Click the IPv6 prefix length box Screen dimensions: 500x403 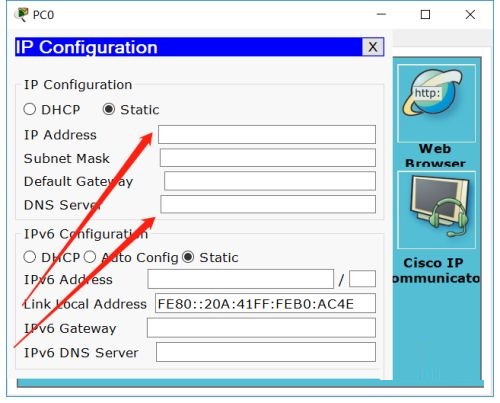(362, 279)
